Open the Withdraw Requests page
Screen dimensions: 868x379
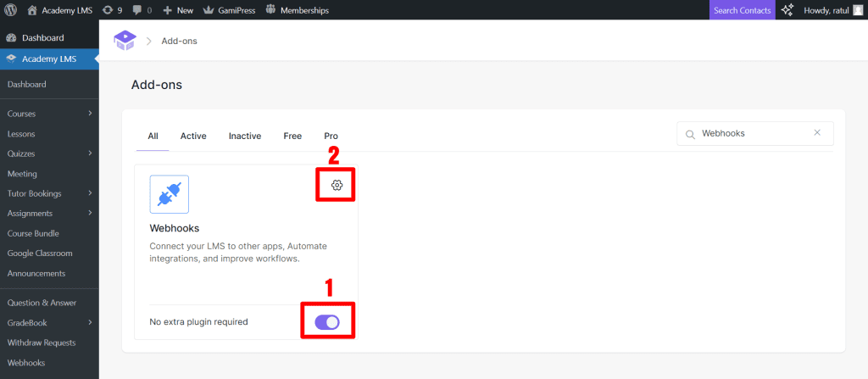pyautogui.click(x=42, y=343)
